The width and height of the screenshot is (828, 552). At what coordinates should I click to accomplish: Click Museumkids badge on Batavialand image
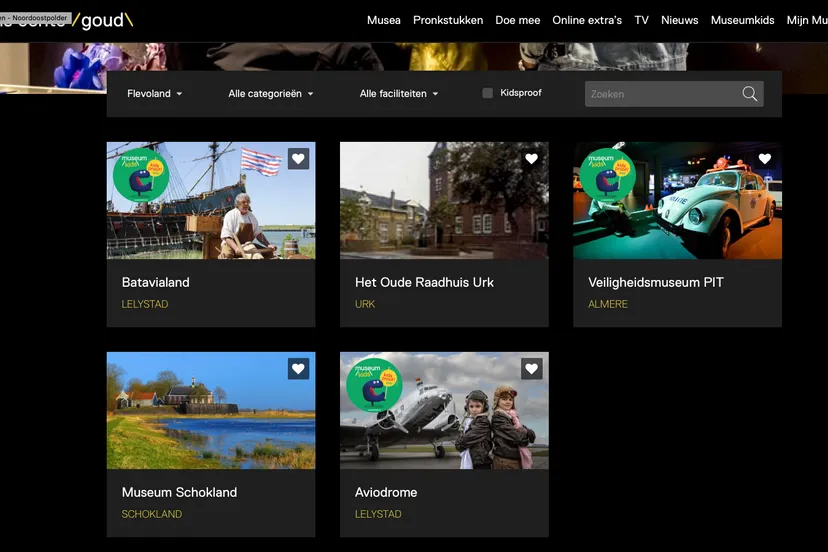140,175
